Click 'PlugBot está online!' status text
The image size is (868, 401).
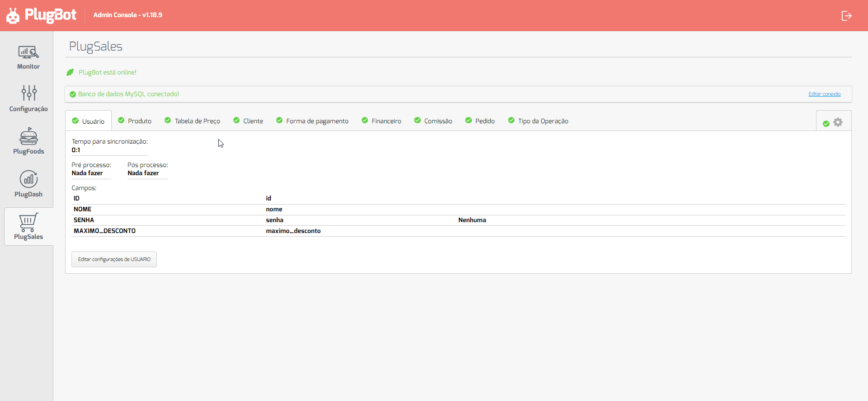108,72
